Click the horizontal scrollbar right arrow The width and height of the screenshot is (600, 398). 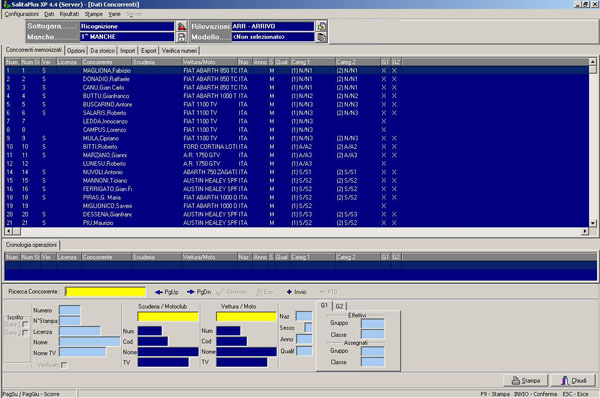[x=585, y=231]
